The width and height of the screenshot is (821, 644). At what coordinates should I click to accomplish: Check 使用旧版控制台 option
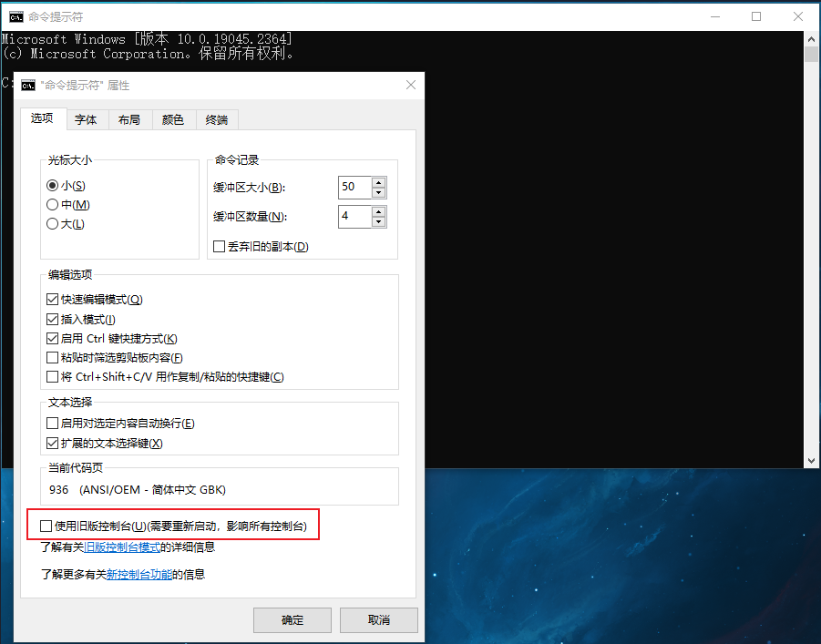[x=46, y=526]
